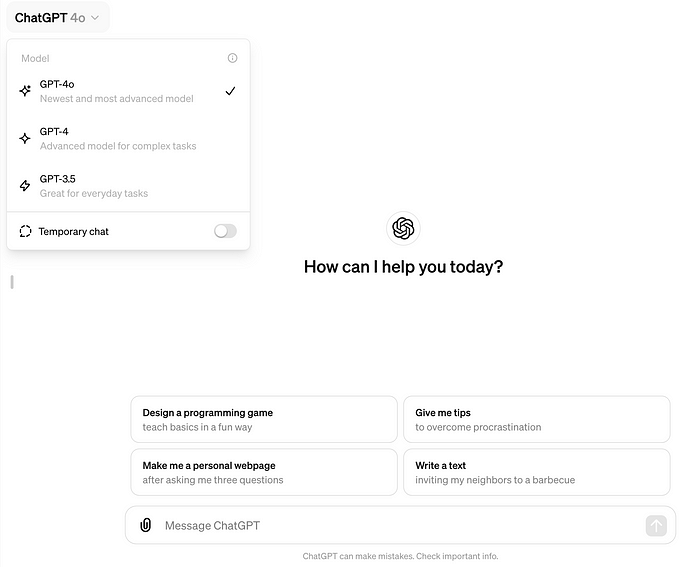Collapse the ChatGPT 4o model dropdown
The width and height of the screenshot is (700, 567).
58,17
